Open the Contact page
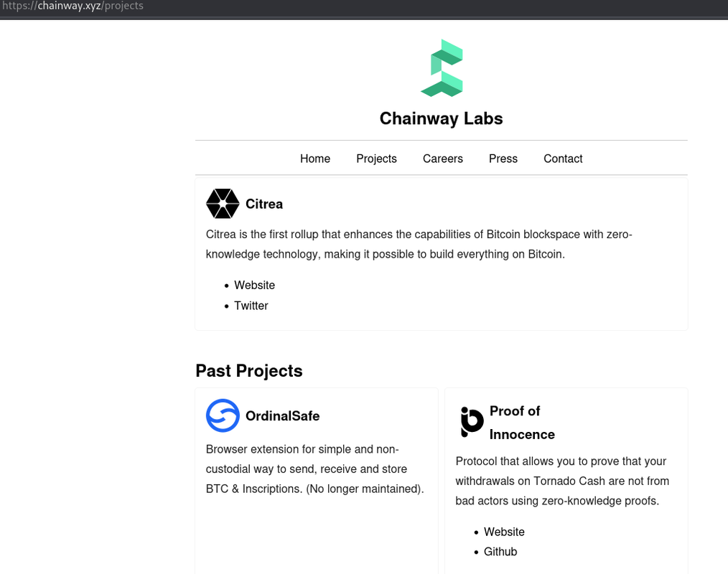The image size is (728, 574). [563, 159]
